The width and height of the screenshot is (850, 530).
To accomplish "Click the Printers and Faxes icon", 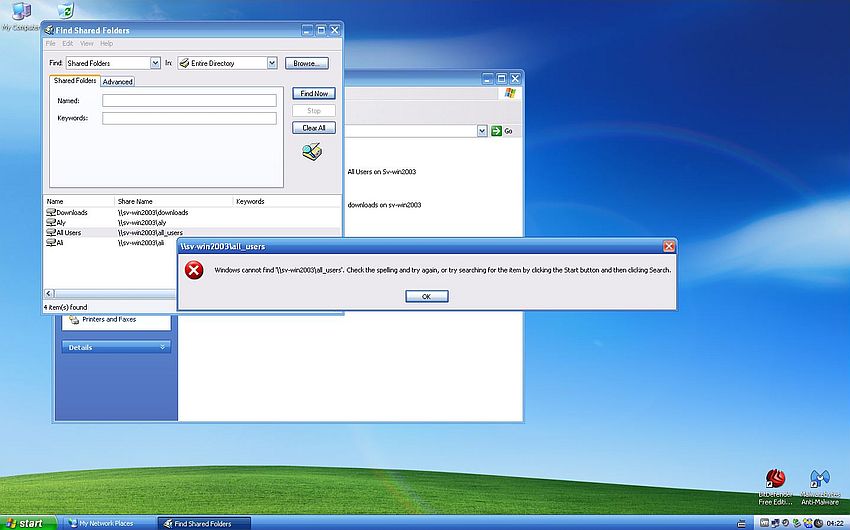I will (73, 320).
